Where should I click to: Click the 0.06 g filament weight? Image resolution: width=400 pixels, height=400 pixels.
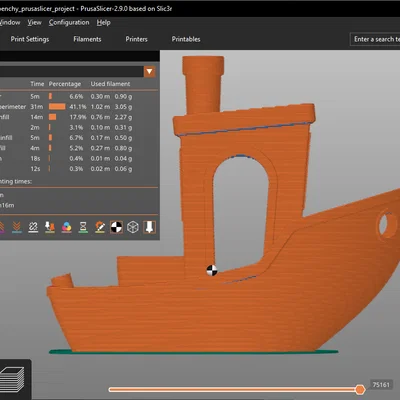(123, 169)
